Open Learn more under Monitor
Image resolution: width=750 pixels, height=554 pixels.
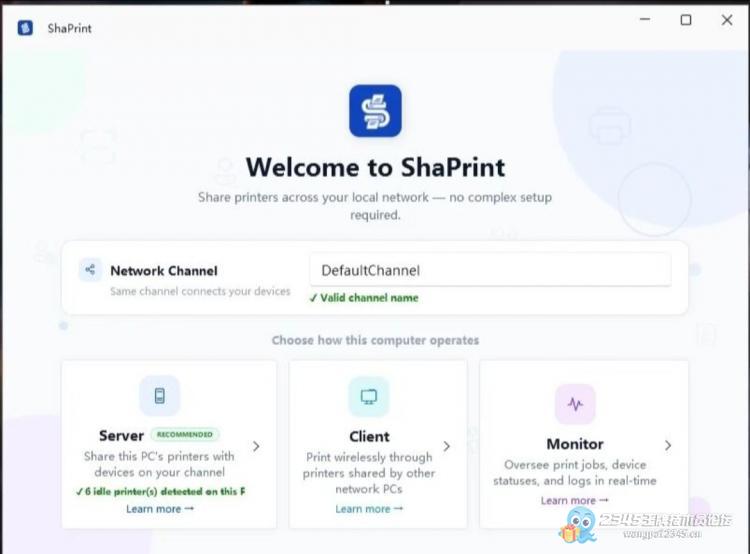point(574,500)
